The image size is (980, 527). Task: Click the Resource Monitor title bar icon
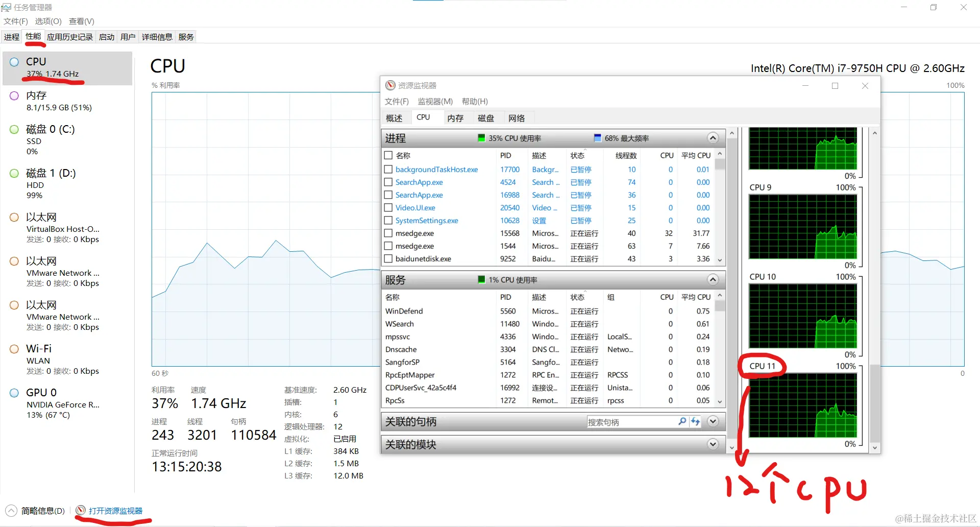[x=390, y=85]
